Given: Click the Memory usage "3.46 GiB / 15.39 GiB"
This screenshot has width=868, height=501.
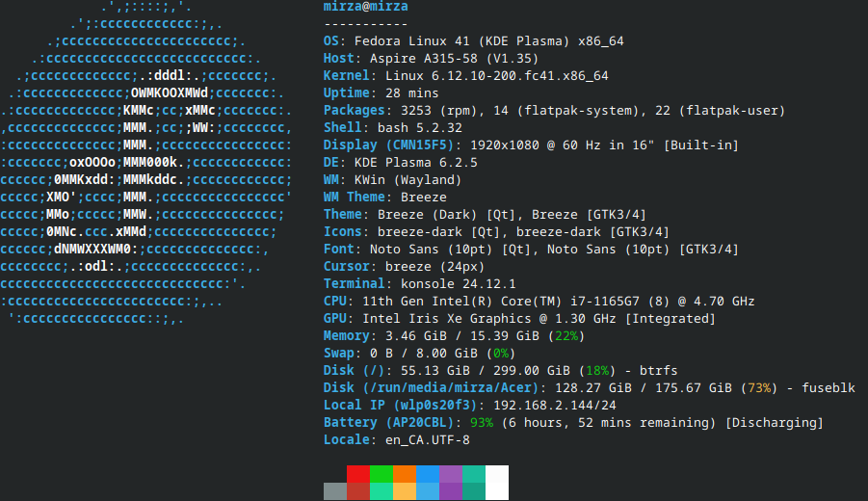Looking at the screenshot, I should pos(462,336).
